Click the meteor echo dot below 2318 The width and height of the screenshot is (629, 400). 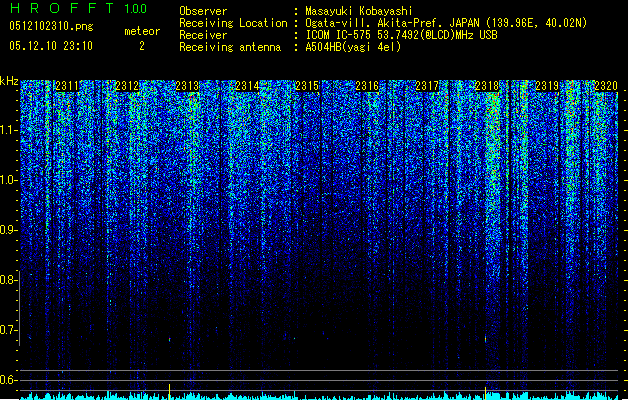(x=485, y=339)
